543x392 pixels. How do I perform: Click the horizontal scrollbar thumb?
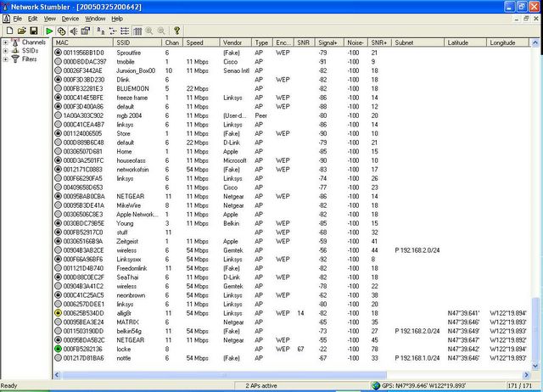(224, 375)
